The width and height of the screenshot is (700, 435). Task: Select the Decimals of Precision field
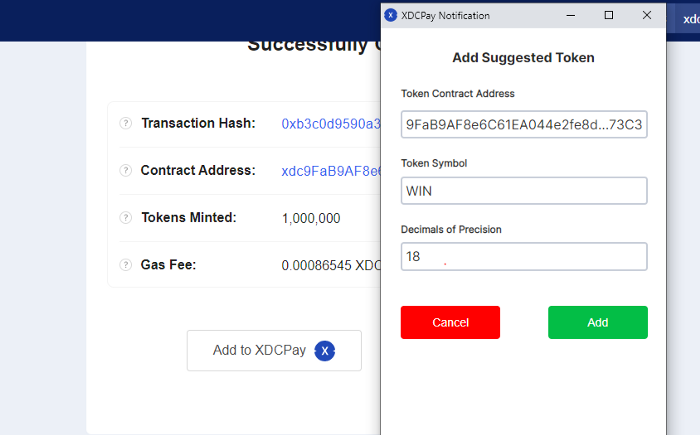coord(524,257)
